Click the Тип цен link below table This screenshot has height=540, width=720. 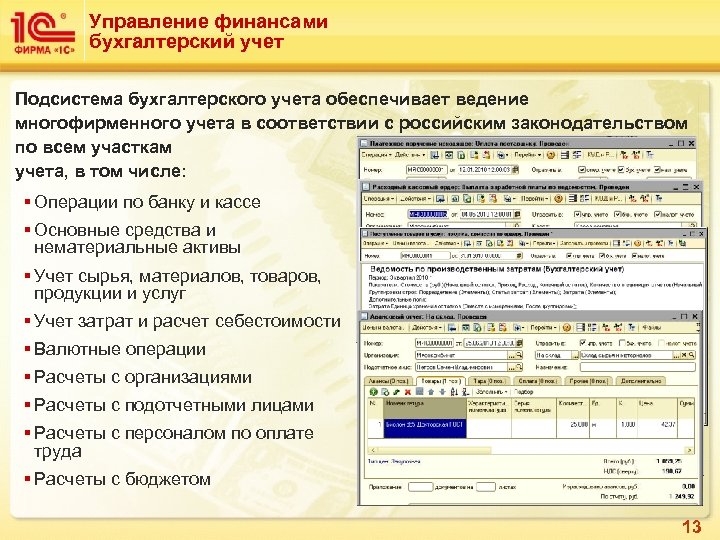[x=394, y=461]
